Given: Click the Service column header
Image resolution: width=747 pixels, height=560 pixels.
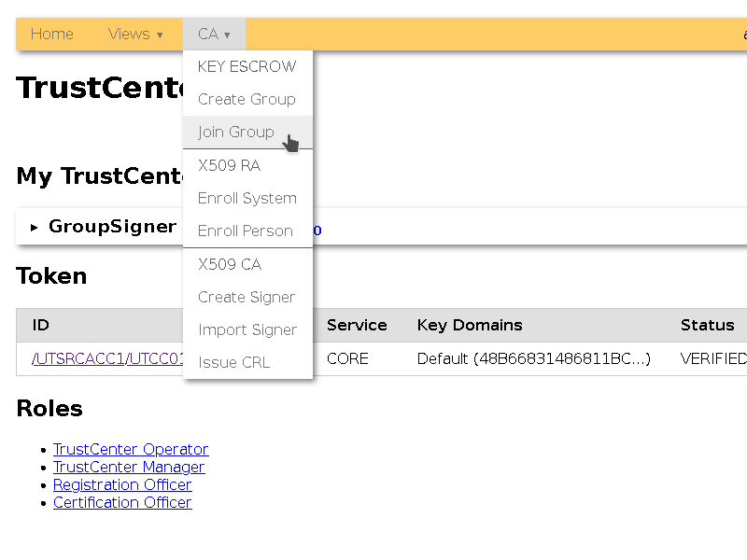Looking at the screenshot, I should (x=357, y=325).
